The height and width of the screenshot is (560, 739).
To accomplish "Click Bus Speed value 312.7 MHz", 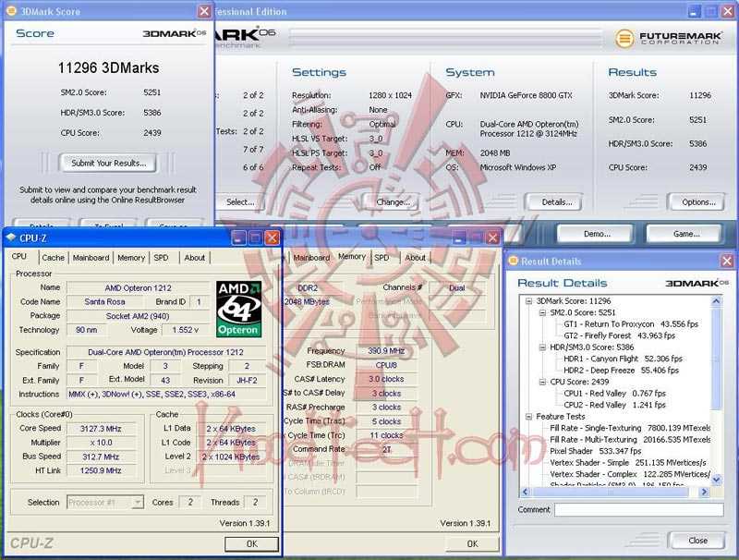I will pyautogui.click(x=101, y=457).
